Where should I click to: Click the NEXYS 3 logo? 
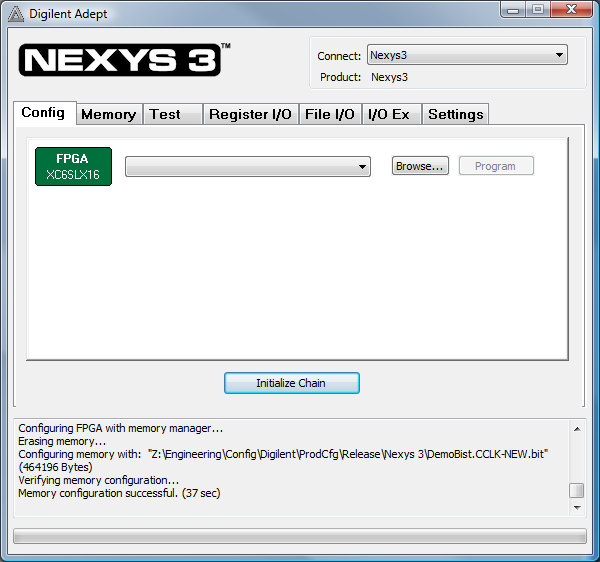click(x=125, y=60)
